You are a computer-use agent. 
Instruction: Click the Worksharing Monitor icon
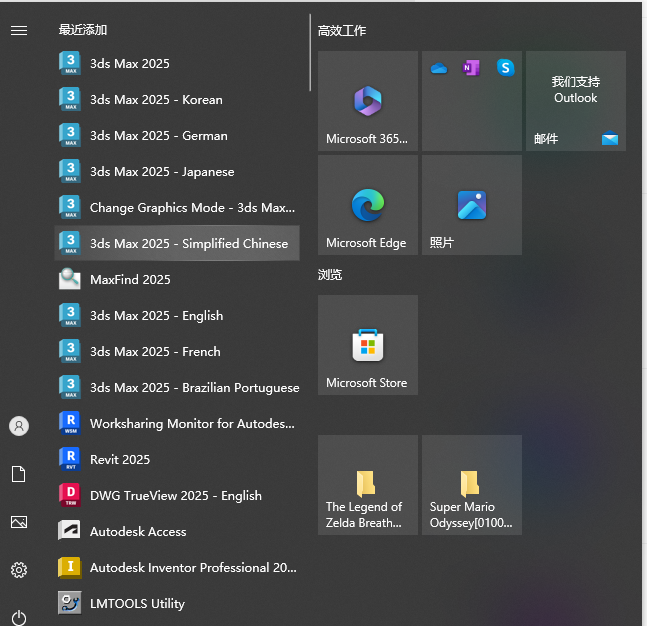70,423
